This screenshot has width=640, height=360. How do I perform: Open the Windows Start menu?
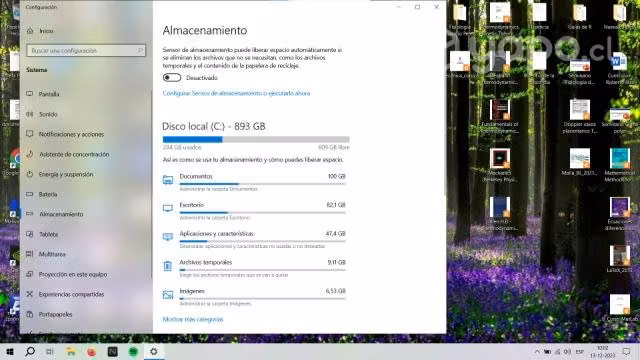[10, 351]
